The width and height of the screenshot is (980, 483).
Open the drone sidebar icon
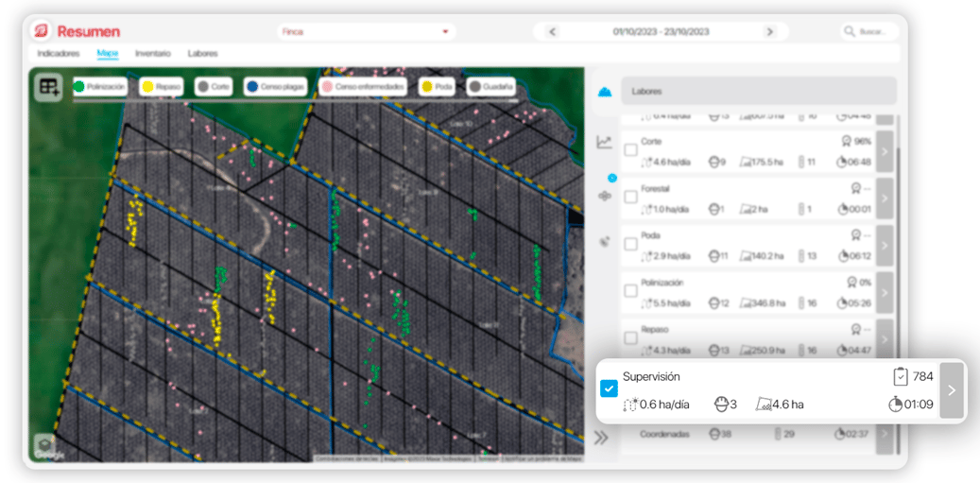[x=605, y=196]
